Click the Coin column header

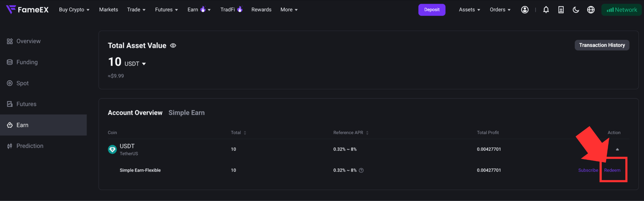tap(112, 133)
